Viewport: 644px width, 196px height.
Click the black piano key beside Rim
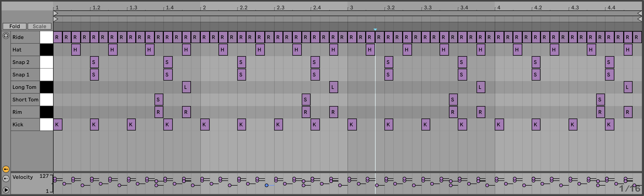click(46, 112)
